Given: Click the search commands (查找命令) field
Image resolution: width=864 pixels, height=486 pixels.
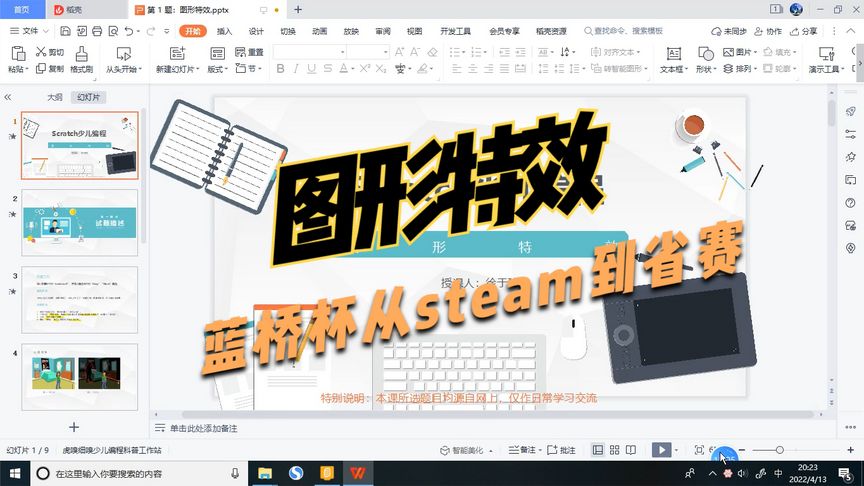Looking at the screenshot, I should 623,31.
